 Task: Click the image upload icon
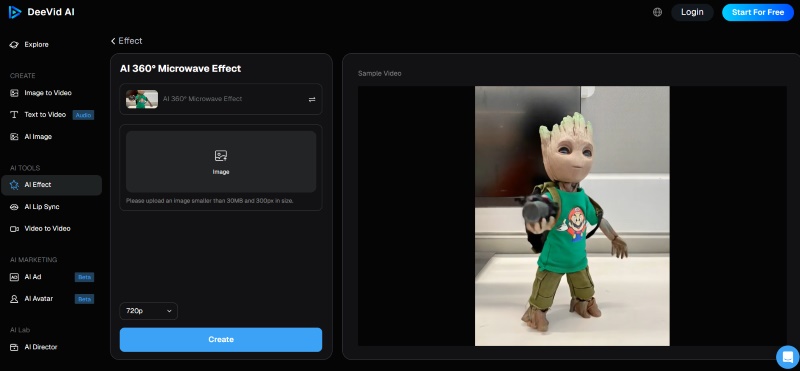coord(221,156)
